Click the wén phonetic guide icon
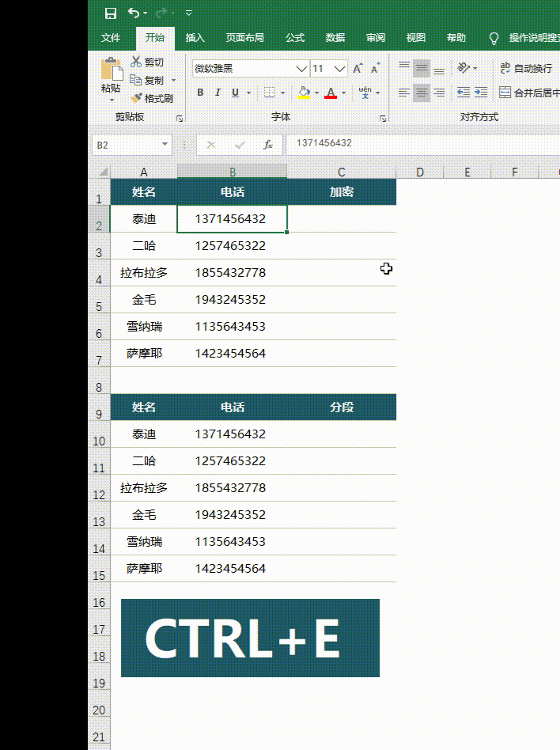560x750 pixels. [365, 93]
